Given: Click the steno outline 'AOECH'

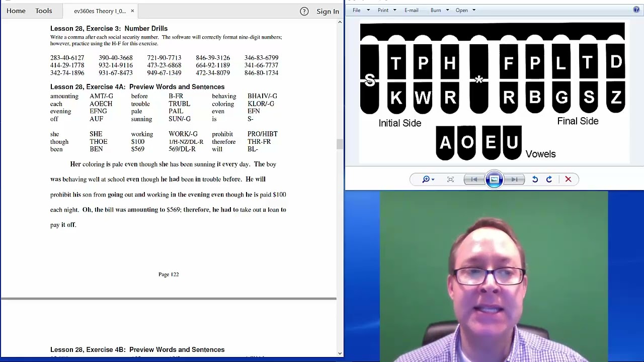Looking at the screenshot, I should click(x=101, y=104).
